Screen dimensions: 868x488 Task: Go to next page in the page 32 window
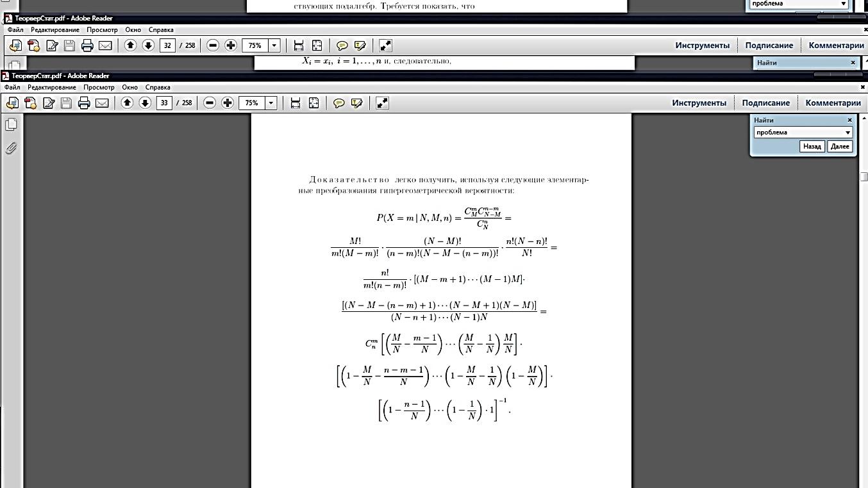click(148, 45)
